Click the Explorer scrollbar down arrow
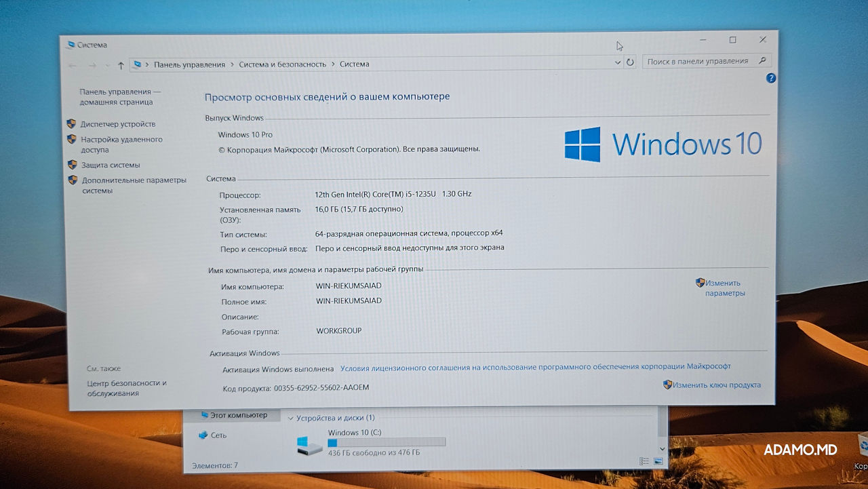This screenshot has width=868, height=489. coord(663,449)
